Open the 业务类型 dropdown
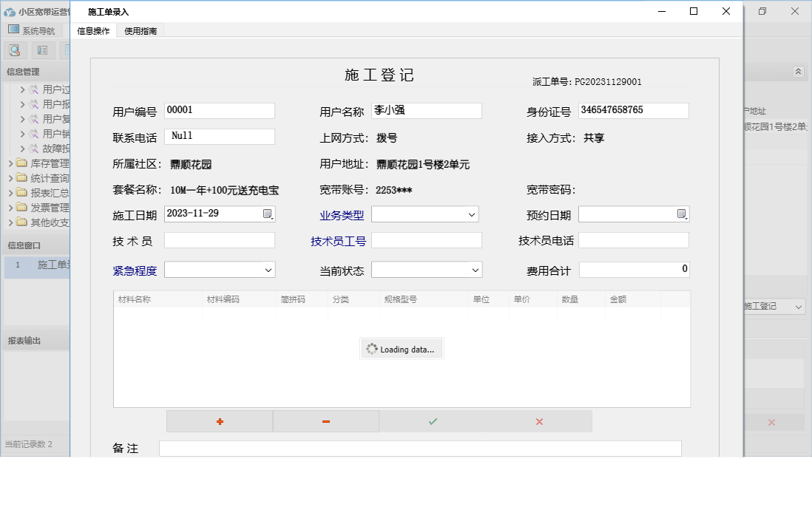This screenshot has width=812, height=521. click(471, 215)
